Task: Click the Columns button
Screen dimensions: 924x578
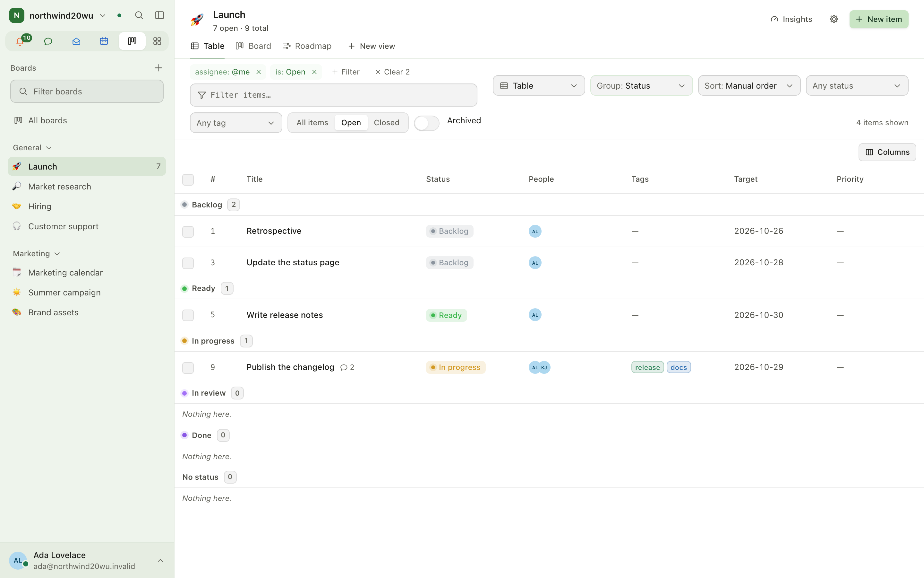Action: click(887, 152)
